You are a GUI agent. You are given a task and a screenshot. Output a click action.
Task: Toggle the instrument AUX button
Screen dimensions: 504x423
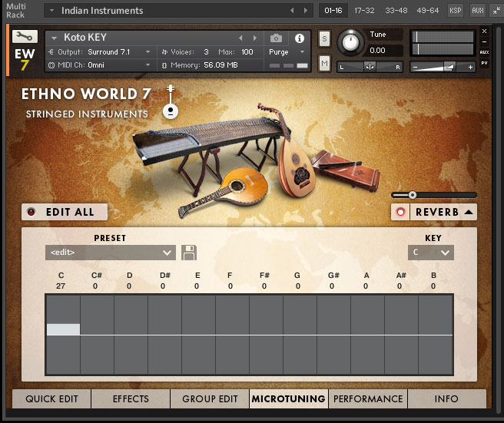pyautogui.click(x=484, y=52)
